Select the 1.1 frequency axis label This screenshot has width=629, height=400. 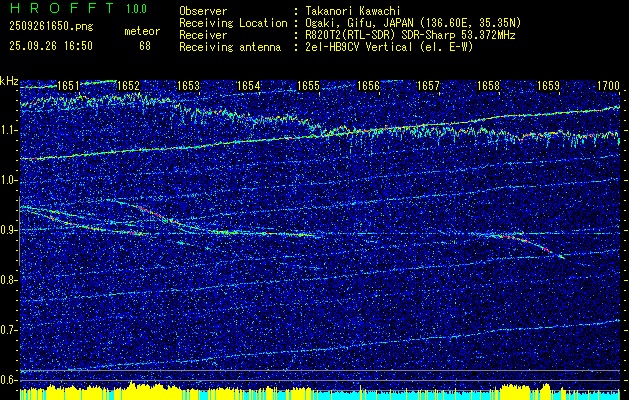point(9,130)
